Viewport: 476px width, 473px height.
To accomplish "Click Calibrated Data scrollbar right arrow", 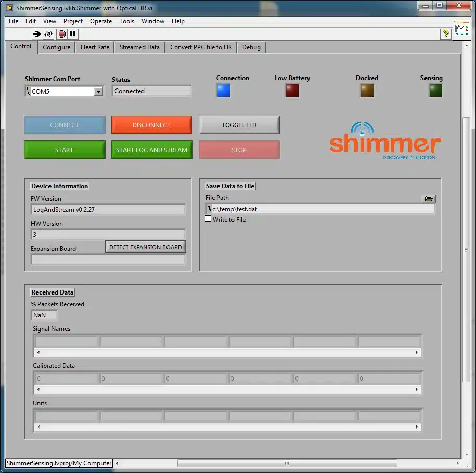I will tap(417, 390).
